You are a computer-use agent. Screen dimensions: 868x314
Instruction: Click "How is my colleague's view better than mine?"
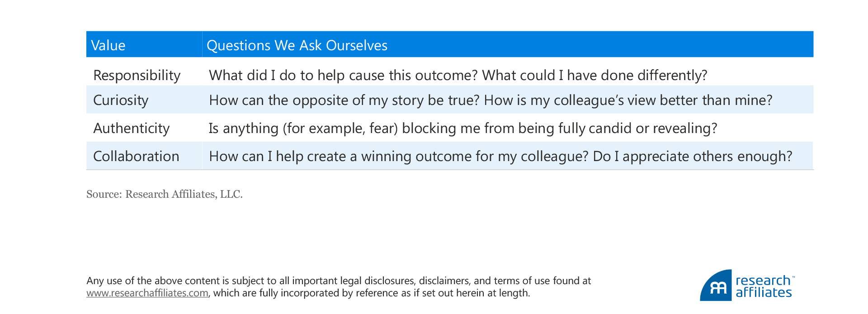pyautogui.click(x=628, y=100)
